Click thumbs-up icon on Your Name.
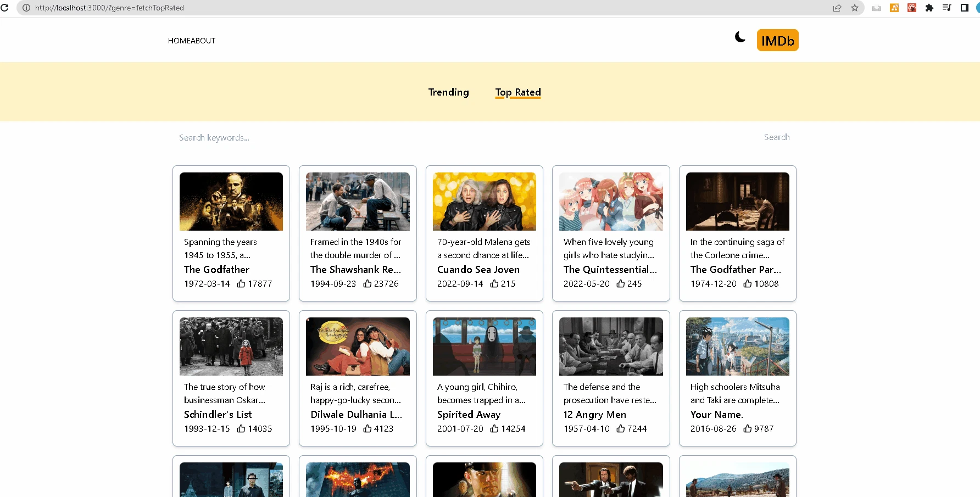The image size is (980, 497). tap(748, 428)
